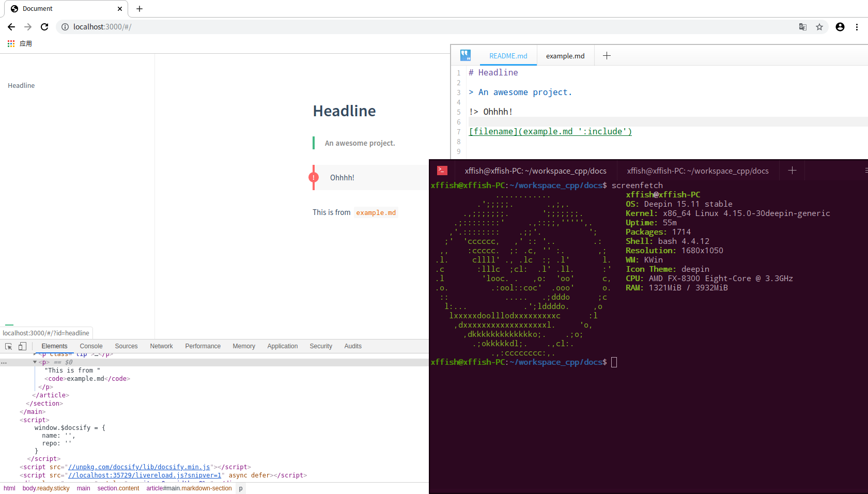Switch to example.md editor tab
This screenshot has height=494, width=868.
[x=565, y=56]
